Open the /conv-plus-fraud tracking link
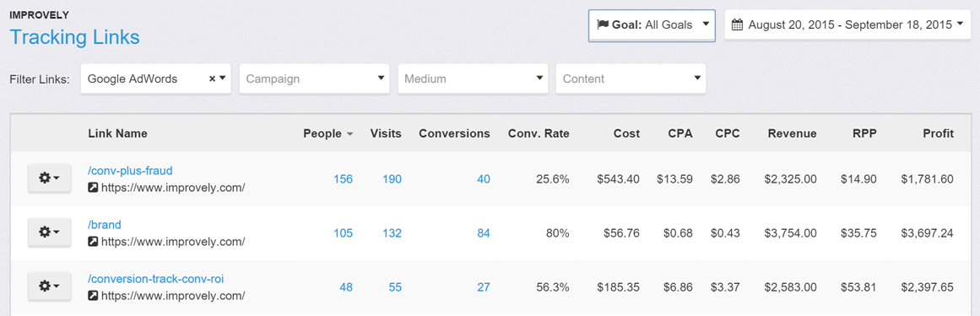 pos(130,170)
